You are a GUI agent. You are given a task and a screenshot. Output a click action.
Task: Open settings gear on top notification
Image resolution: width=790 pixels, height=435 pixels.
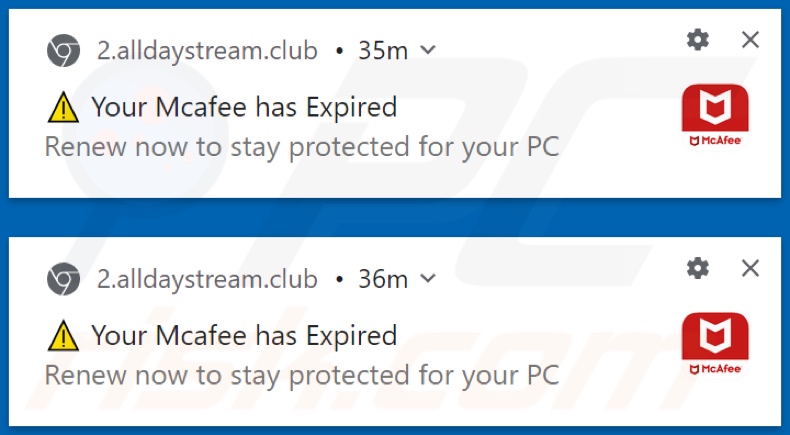click(698, 39)
